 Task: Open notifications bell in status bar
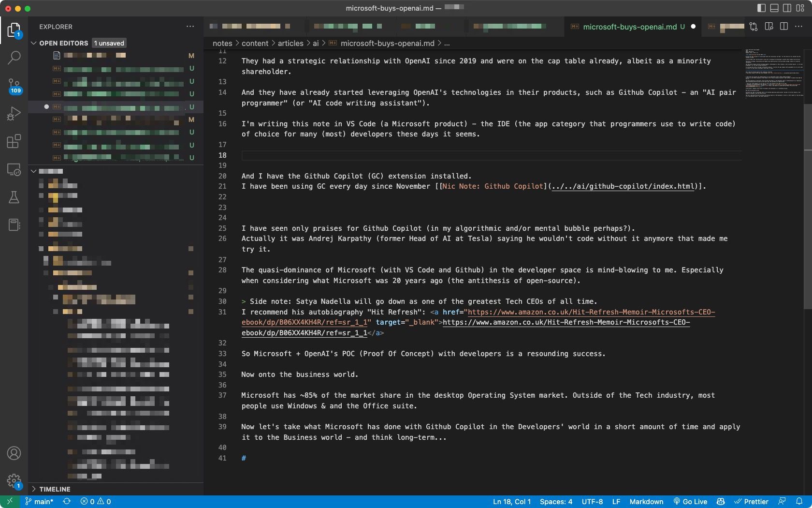click(x=799, y=502)
